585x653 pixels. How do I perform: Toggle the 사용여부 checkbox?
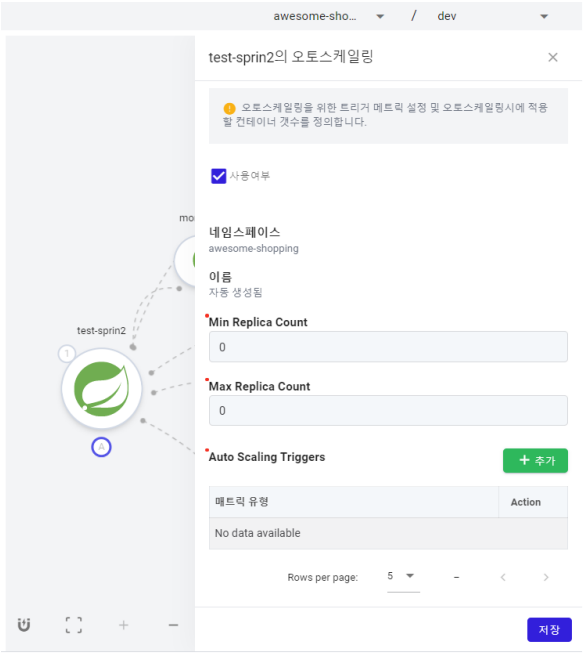pos(219,176)
